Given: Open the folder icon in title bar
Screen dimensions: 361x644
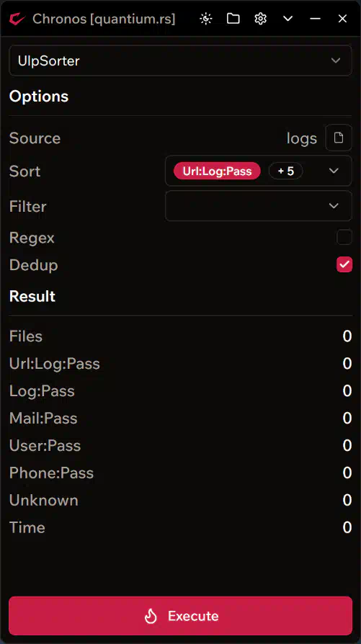Looking at the screenshot, I should click(233, 19).
